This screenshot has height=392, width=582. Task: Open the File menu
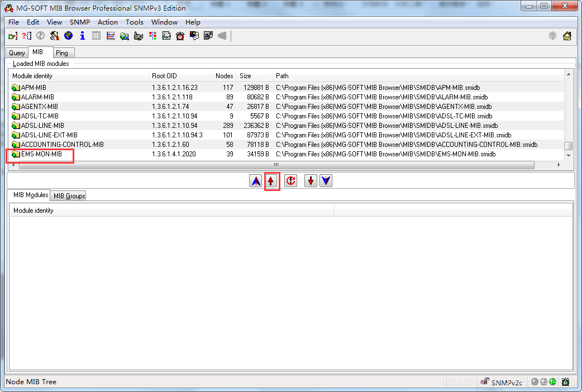click(x=14, y=22)
